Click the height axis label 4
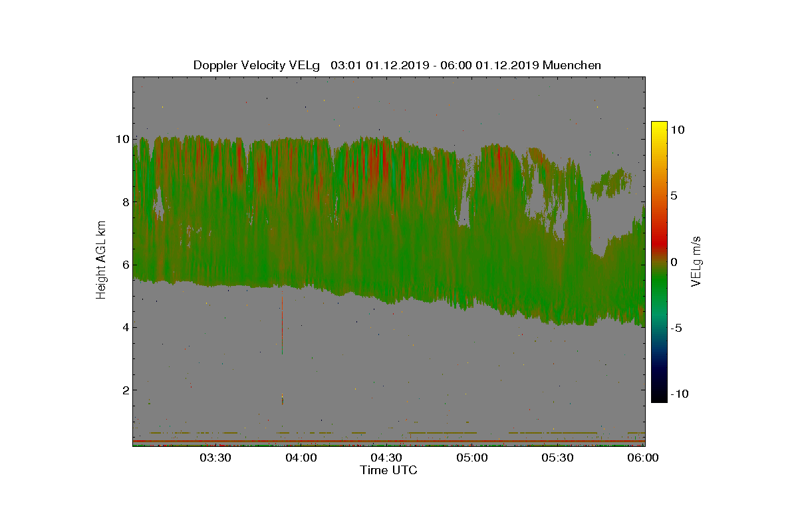Screen dimensions: 798x532 coord(124,327)
